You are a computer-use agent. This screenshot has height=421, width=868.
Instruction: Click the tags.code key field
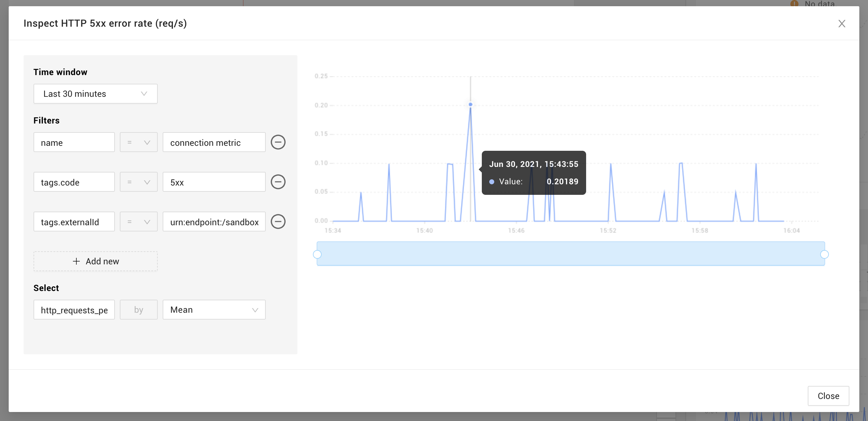tap(74, 182)
